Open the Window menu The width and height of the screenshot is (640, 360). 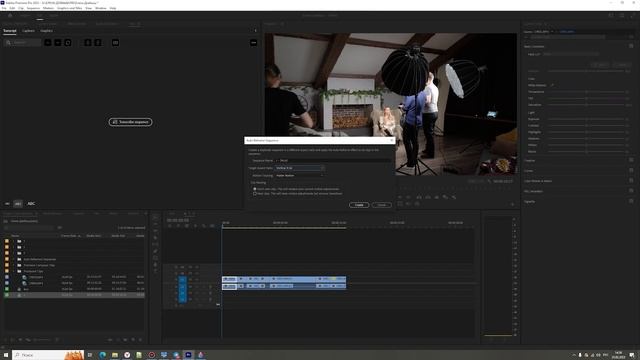tap(100, 8)
